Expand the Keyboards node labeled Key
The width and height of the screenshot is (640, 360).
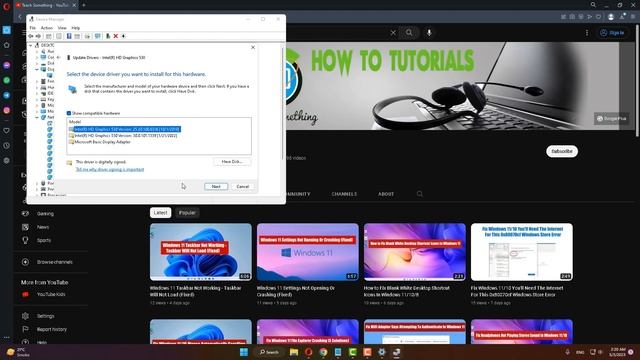[37, 100]
